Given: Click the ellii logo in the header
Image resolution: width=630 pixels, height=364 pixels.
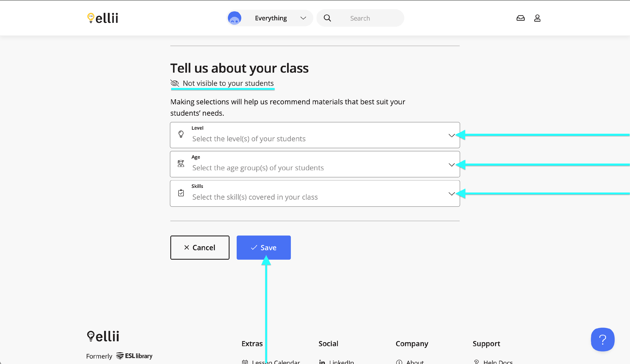Looking at the screenshot, I should click(x=103, y=18).
